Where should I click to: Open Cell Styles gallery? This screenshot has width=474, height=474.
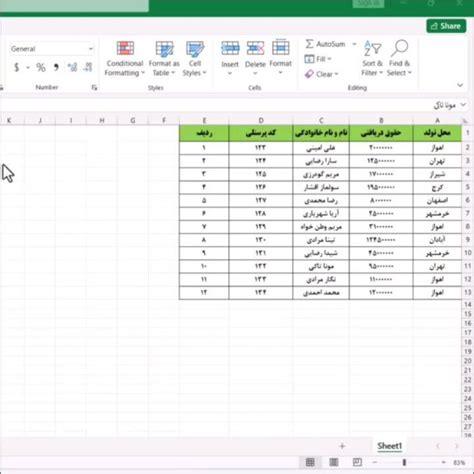point(195,59)
